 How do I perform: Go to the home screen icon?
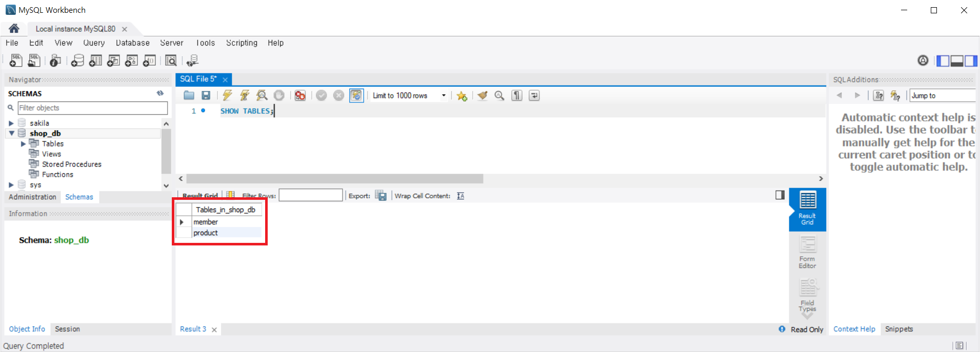14,29
